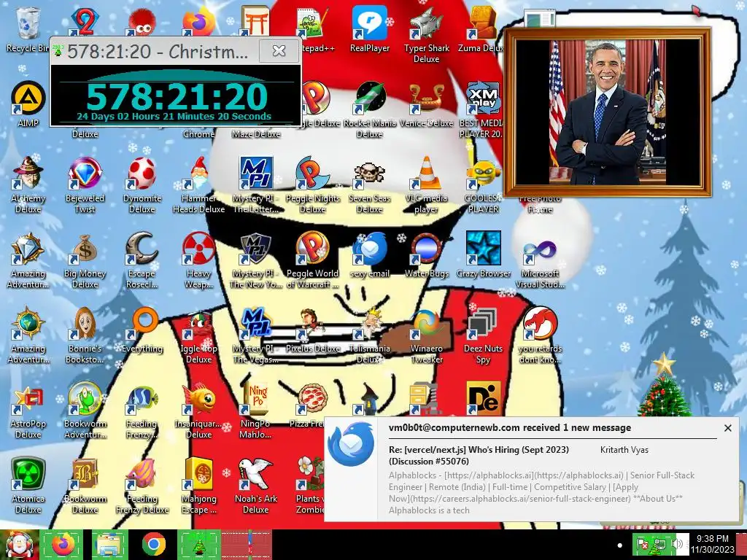Open File Explorer from the taskbar
The image size is (747, 560).
coord(109,545)
